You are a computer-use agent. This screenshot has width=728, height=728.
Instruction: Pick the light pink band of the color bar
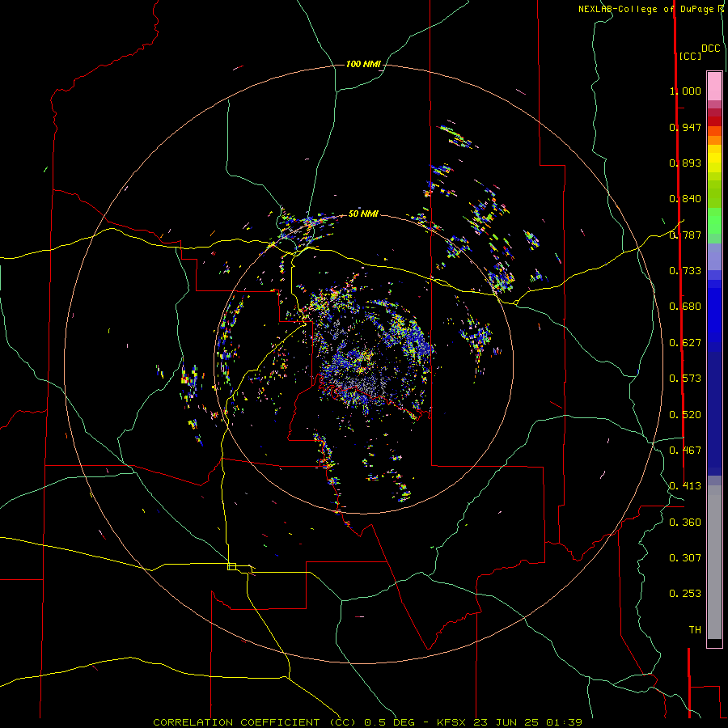click(x=714, y=87)
